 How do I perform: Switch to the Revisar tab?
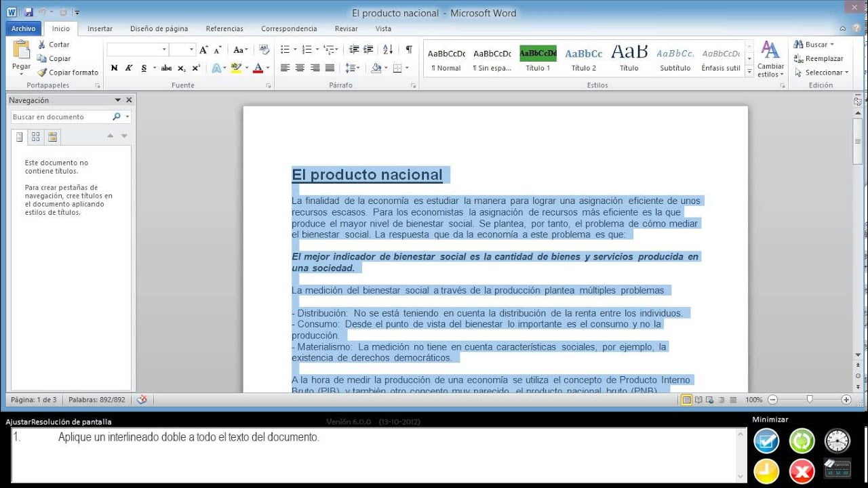click(346, 28)
